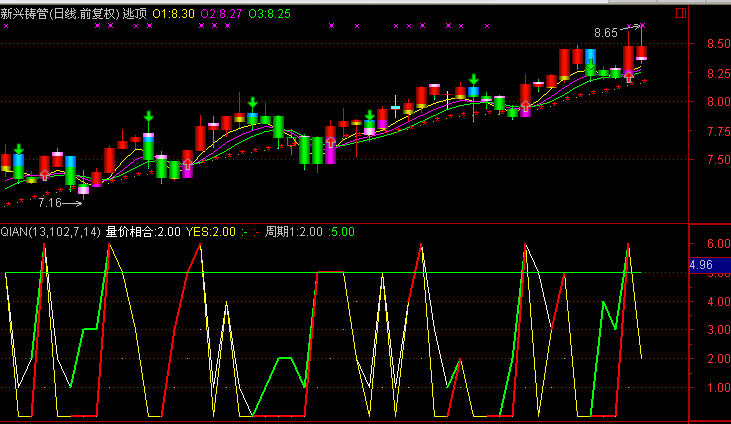Select the O2:8.27 magenta line label
Screen dimensions: 731x424
click(x=221, y=13)
